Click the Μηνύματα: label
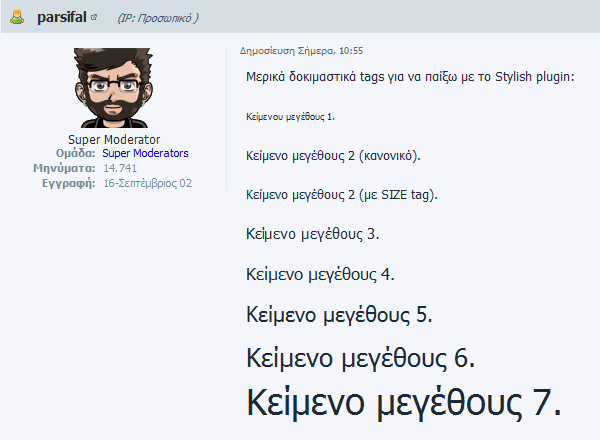Viewport: 600px width, 440px height. [x=64, y=168]
